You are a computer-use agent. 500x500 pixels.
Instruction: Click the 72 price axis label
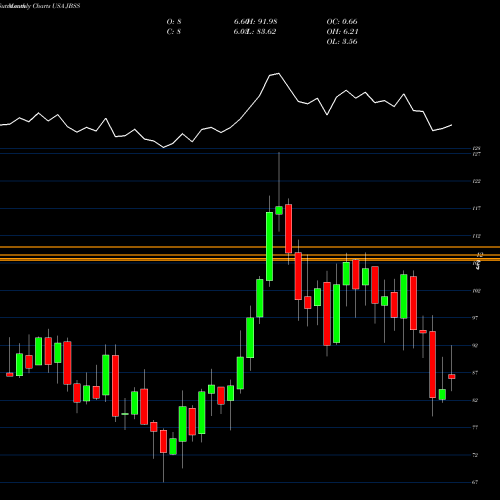476,455
